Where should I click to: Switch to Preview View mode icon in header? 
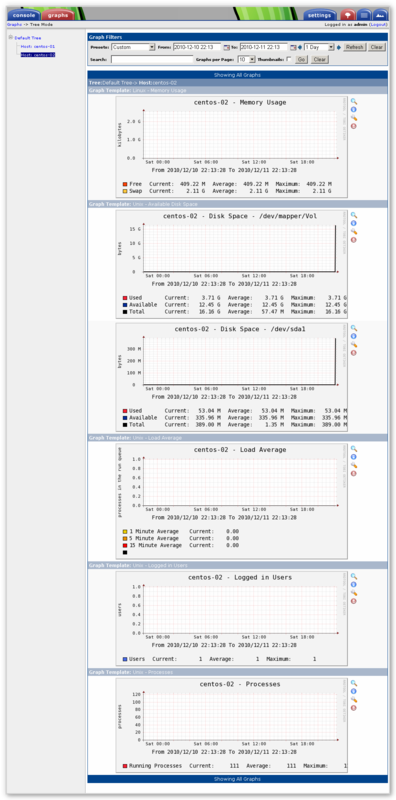(x=380, y=15)
